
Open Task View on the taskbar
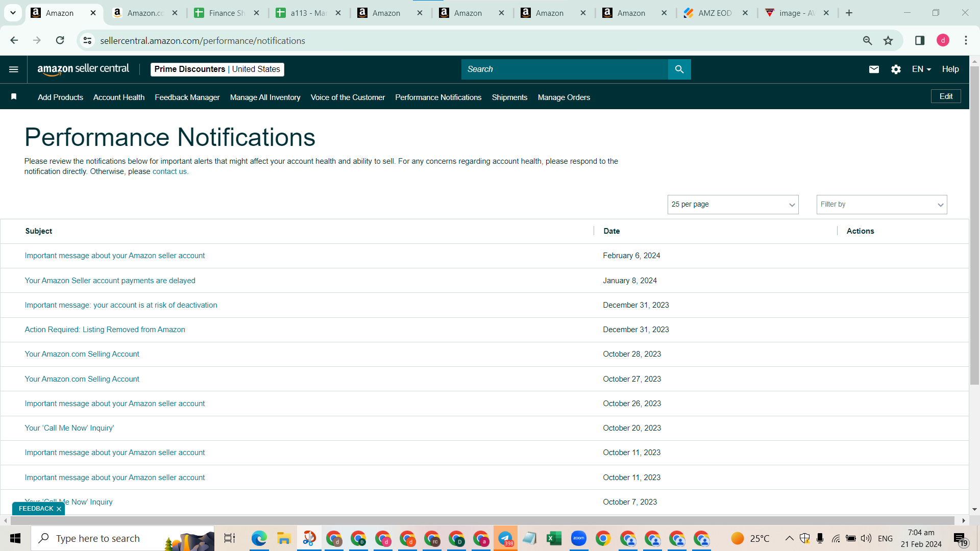coord(230,538)
